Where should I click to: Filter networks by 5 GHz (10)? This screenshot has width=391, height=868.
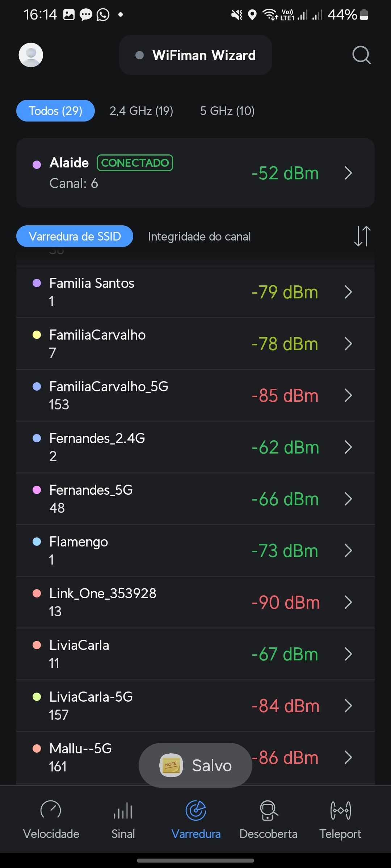point(227,111)
